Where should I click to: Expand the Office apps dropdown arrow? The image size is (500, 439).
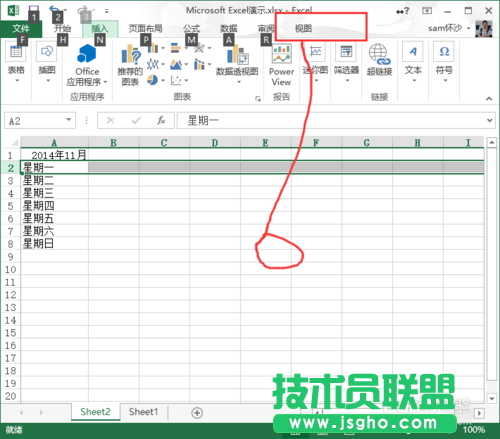pos(105,82)
